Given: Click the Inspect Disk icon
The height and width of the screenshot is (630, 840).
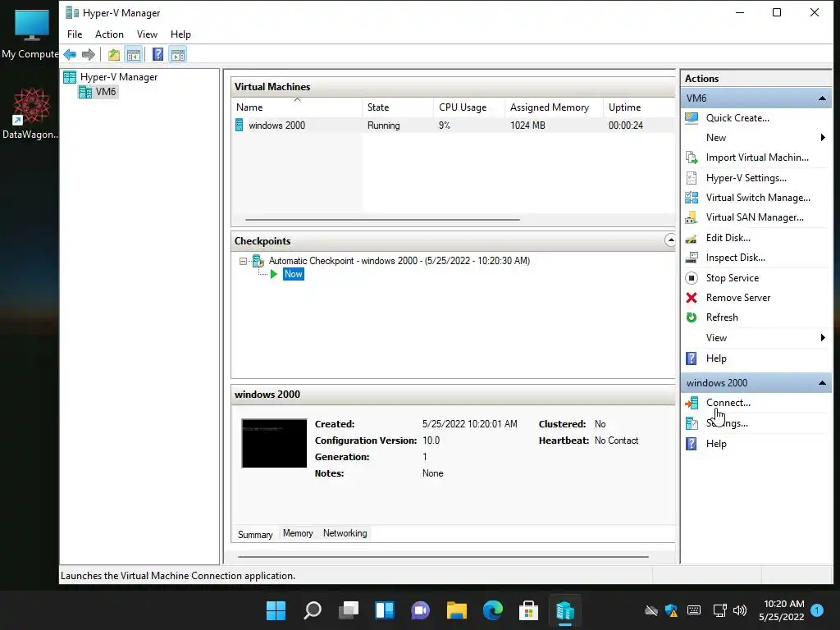Looking at the screenshot, I should [x=692, y=258].
